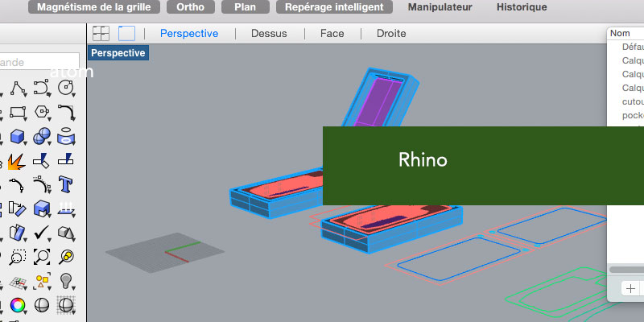Image resolution: width=644 pixels, height=322 pixels.
Task: Enable Historique recording
Action: click(x=522, y=7)
